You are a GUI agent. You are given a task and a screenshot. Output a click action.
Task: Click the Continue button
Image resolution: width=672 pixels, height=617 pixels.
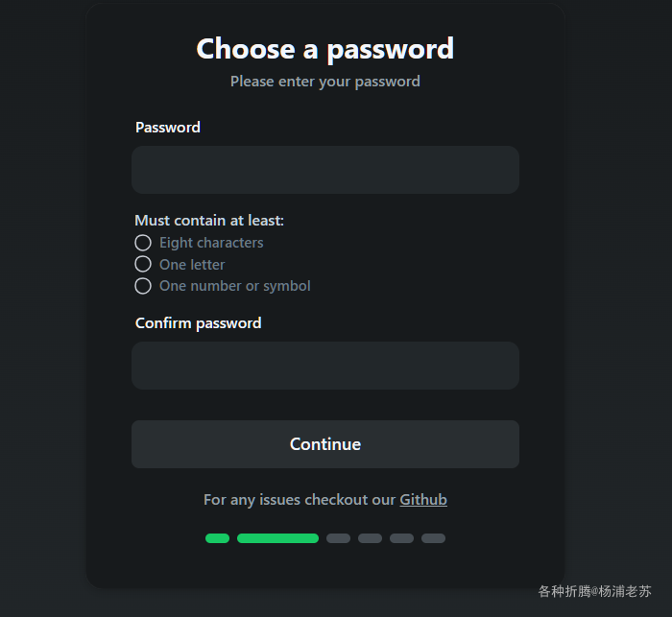point(325,444)
